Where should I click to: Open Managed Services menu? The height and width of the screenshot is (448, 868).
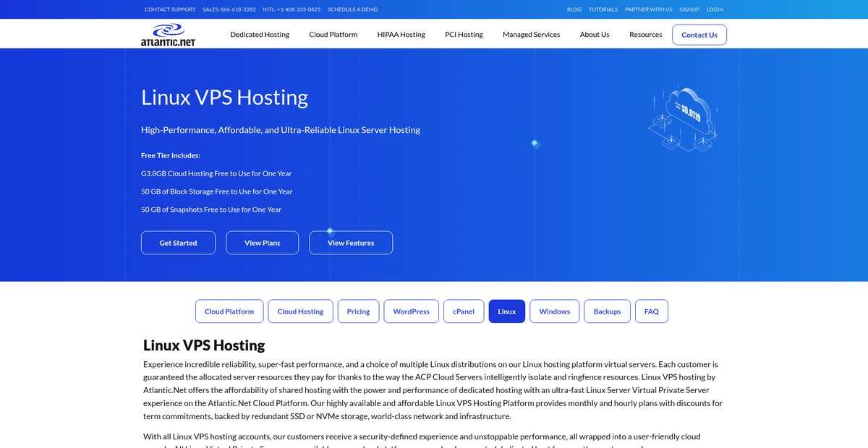click(532, 35)
